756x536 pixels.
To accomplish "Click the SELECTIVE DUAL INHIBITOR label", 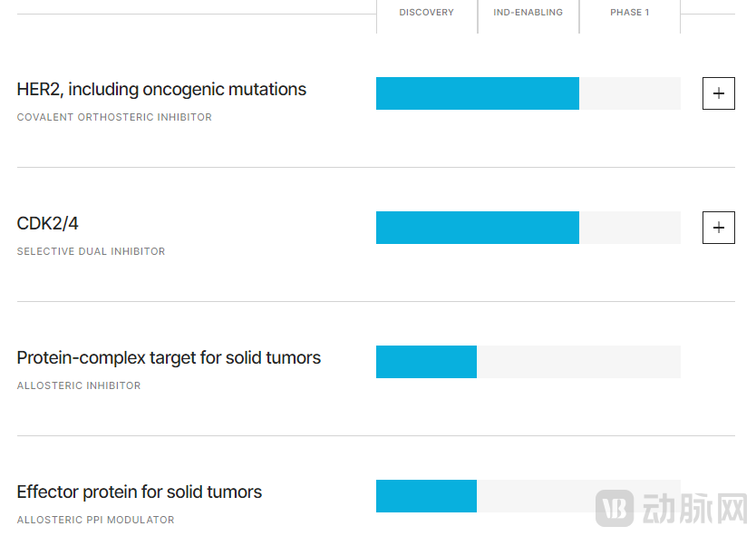I will [x=91, y=251].
